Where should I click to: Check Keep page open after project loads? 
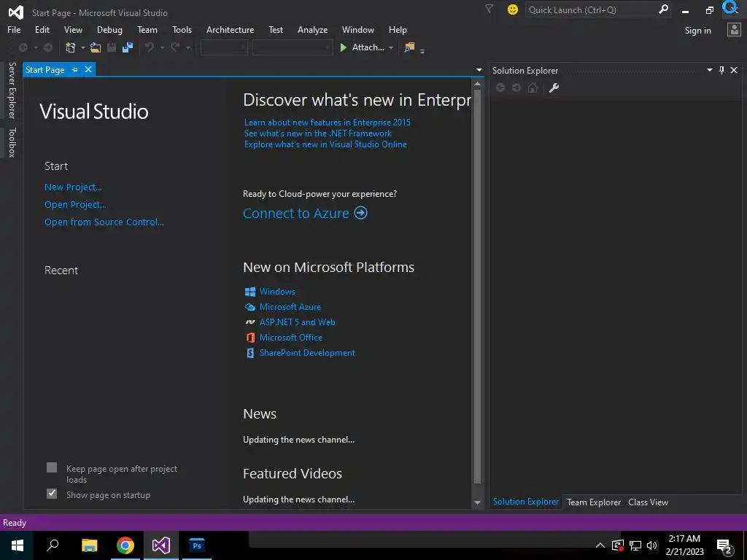click(52, 467)
